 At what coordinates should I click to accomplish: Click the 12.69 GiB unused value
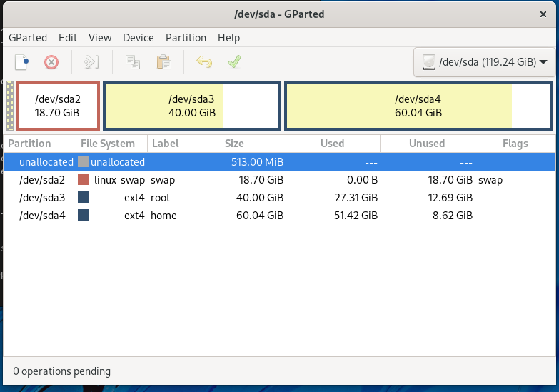450,198
